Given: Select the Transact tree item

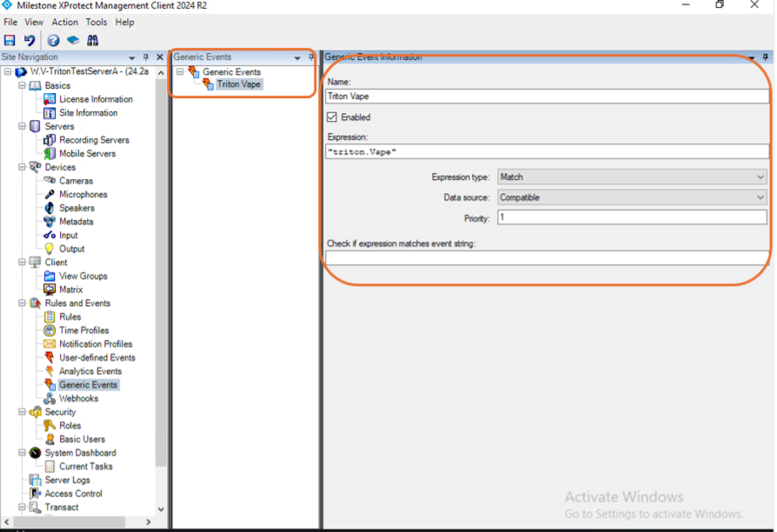Looking at the screenshot, I should pyautogui.click(x=62, y=507).
